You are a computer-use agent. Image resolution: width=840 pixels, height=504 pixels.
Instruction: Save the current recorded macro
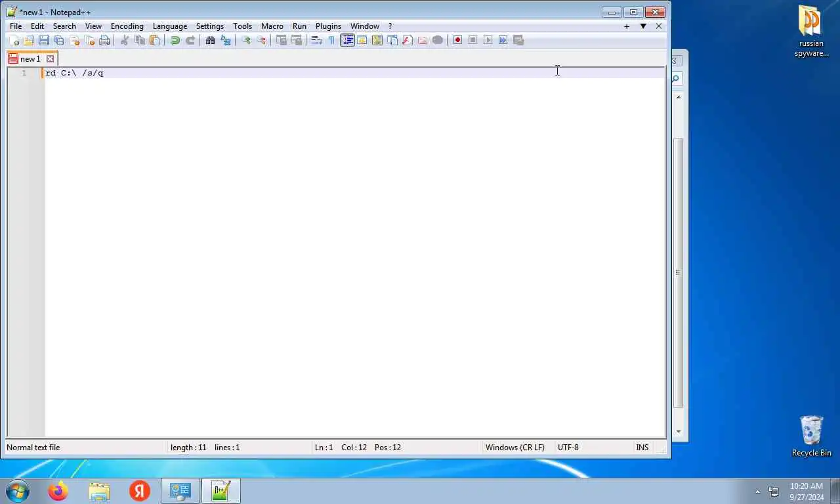518,40
